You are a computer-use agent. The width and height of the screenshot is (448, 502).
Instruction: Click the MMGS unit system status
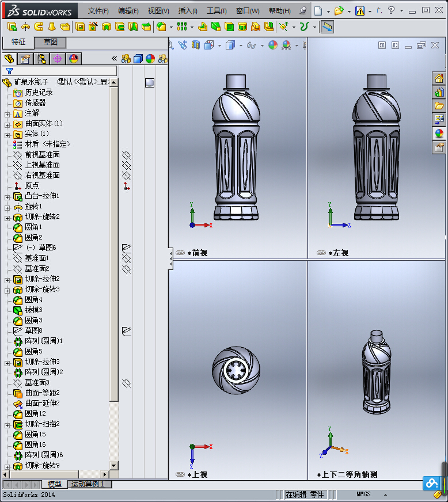(x=363, y=494)
